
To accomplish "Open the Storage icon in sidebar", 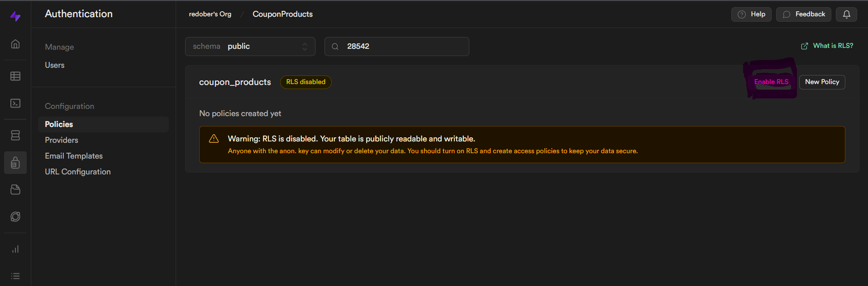I will pos(15,190).
